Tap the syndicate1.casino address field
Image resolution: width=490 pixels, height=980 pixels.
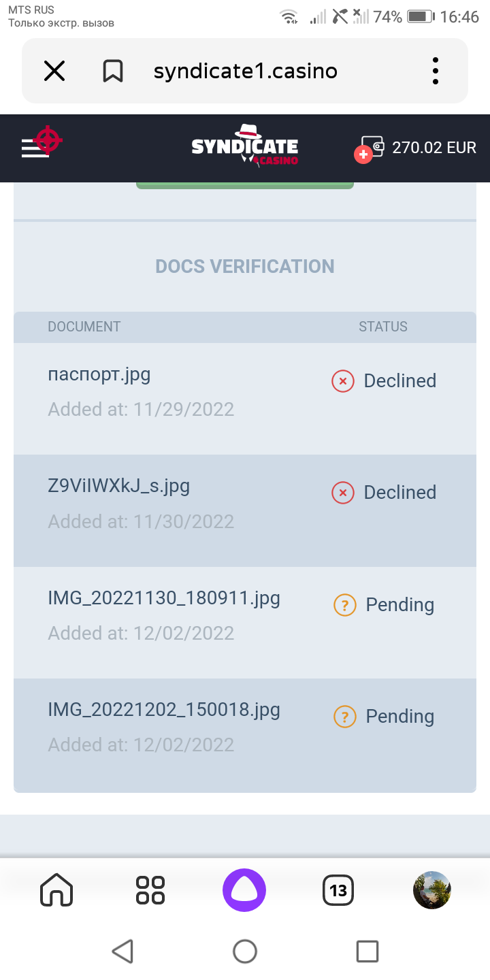click(x=245, y=71)
